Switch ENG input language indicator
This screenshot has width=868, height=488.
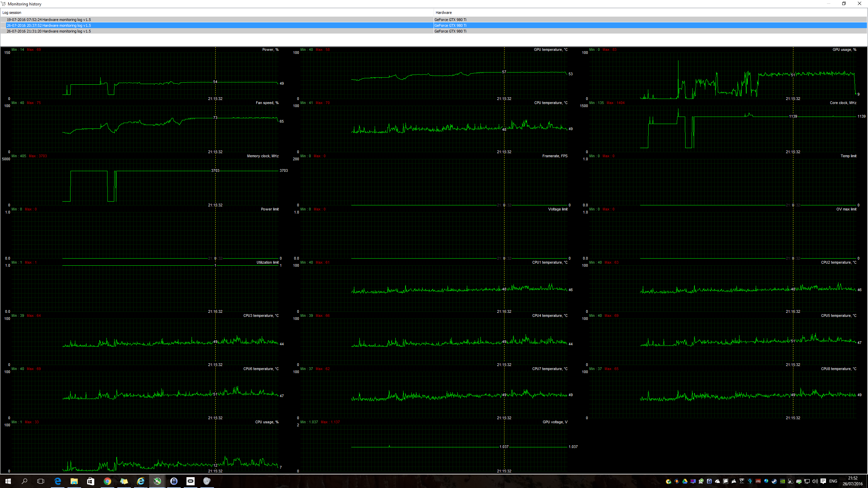[x=833, y=481]
